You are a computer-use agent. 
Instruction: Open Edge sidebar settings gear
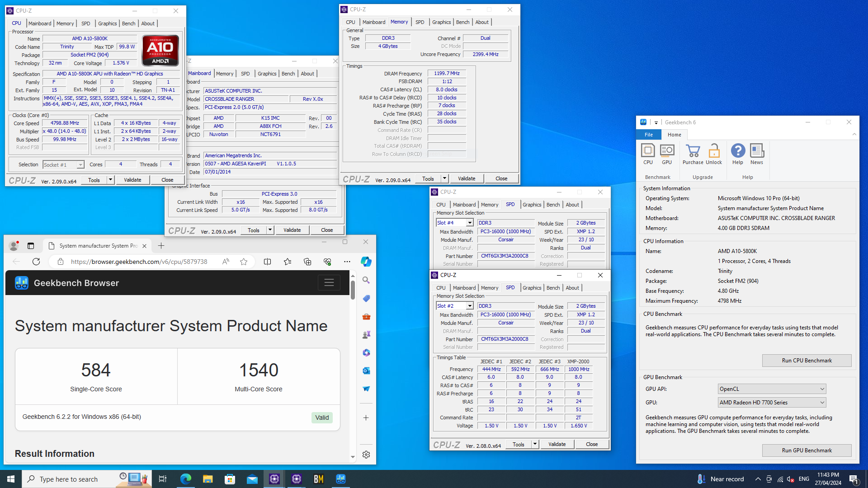click(x=366, y=455)
